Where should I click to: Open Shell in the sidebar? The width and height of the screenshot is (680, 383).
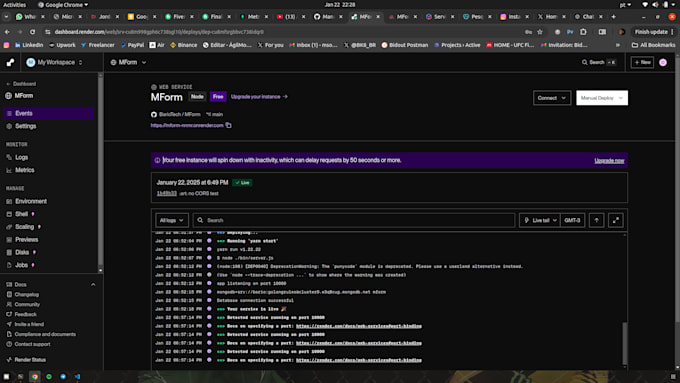click(x=21, y=214)
